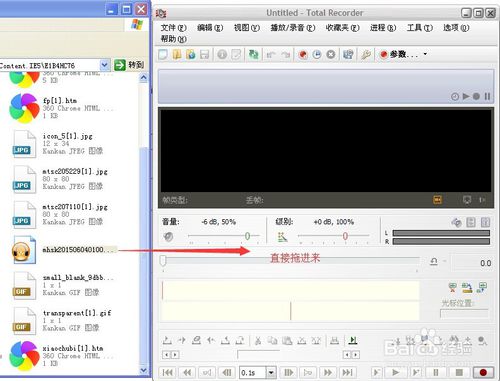Open the 工具 menu
500x381 pixels.
pyautogui.click(x=419, y=28)
